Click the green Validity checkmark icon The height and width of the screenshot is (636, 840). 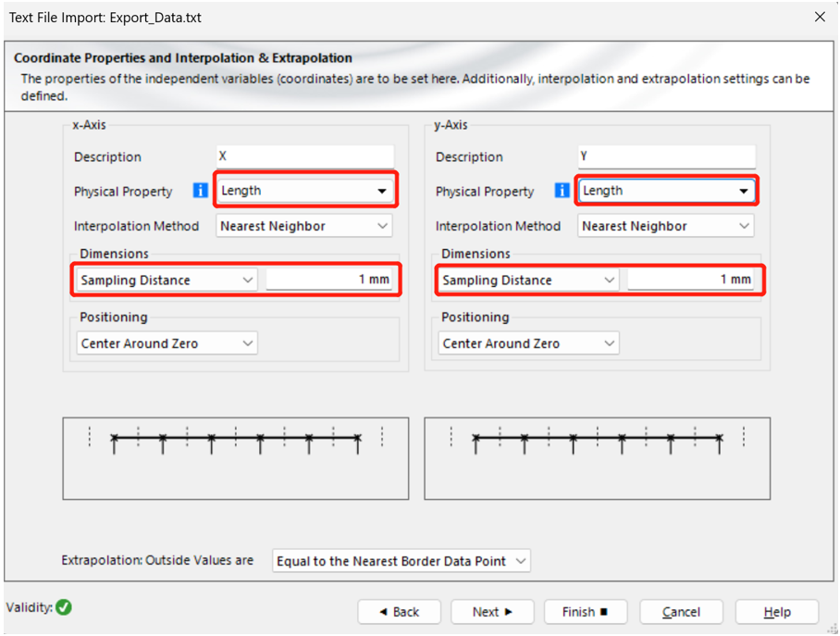[64, 607]
